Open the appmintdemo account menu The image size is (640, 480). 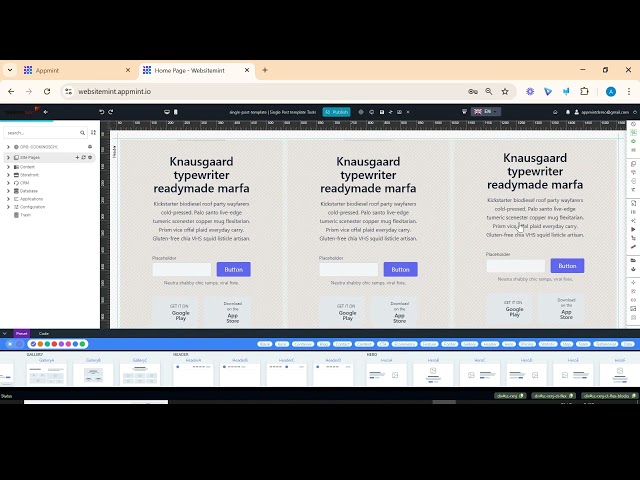point(602,112)
